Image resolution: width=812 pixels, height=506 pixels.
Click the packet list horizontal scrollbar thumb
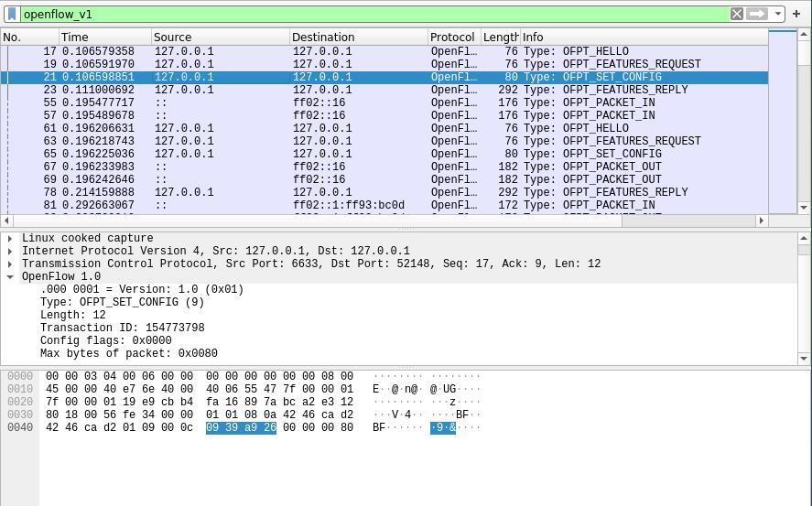(x=318, y=221)
